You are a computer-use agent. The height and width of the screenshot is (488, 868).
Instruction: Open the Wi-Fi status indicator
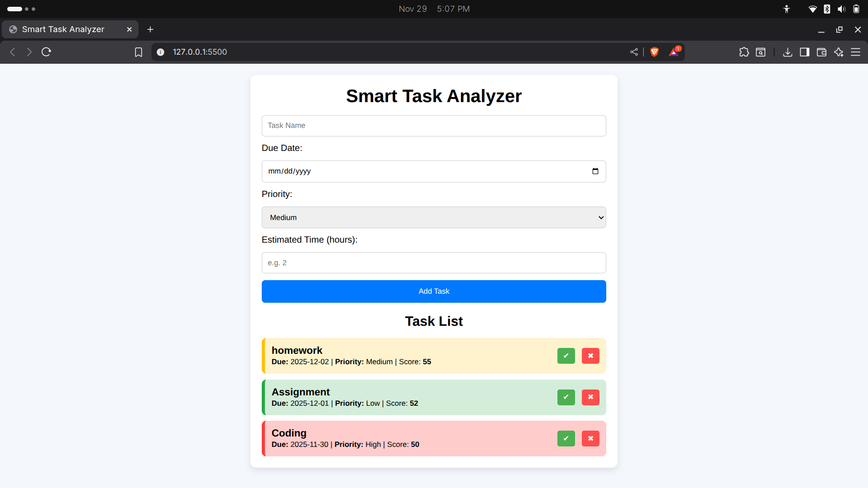[x=812, y=9]
